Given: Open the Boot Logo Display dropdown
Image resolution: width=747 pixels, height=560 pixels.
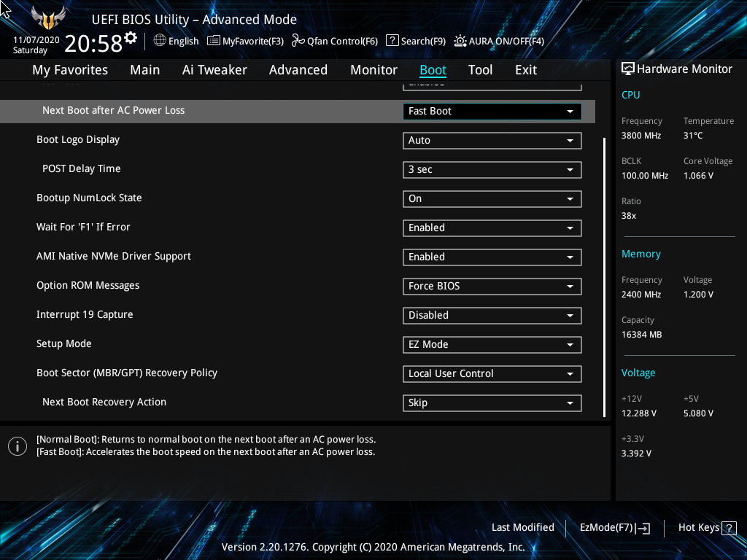Looking at the screenshot, I should click(492, 141).
